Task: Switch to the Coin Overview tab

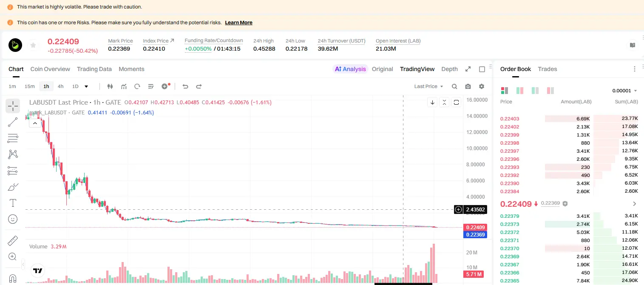Action: pyautogui.click(x=50, y=69)
